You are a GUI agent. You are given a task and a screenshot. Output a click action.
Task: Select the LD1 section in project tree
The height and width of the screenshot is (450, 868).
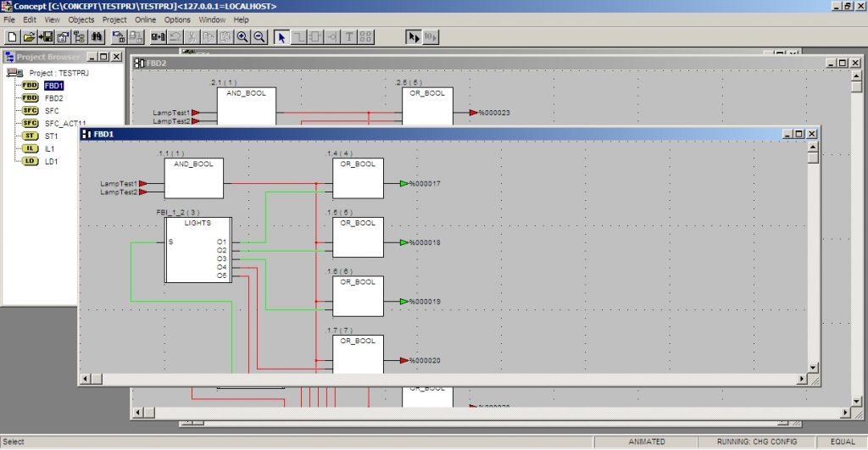(x=52, y=161)
